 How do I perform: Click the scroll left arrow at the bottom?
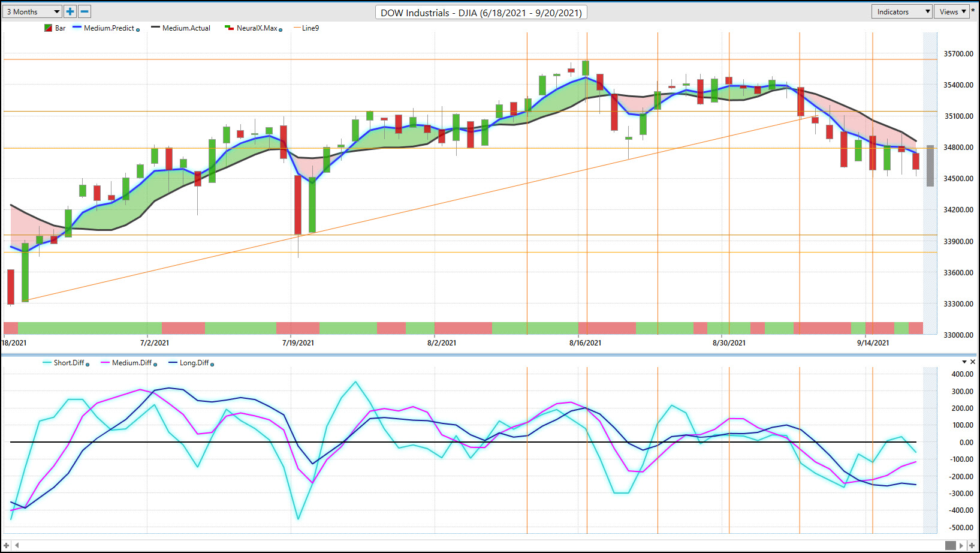click(17, 545)
